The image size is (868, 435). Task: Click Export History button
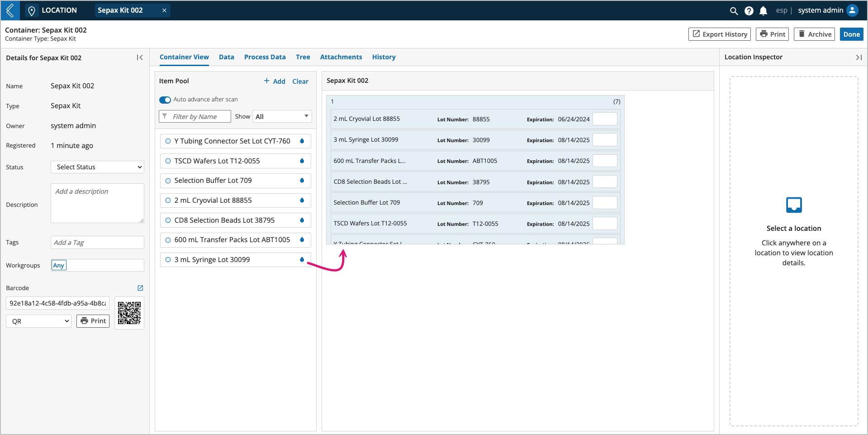[x=720, y=34]
